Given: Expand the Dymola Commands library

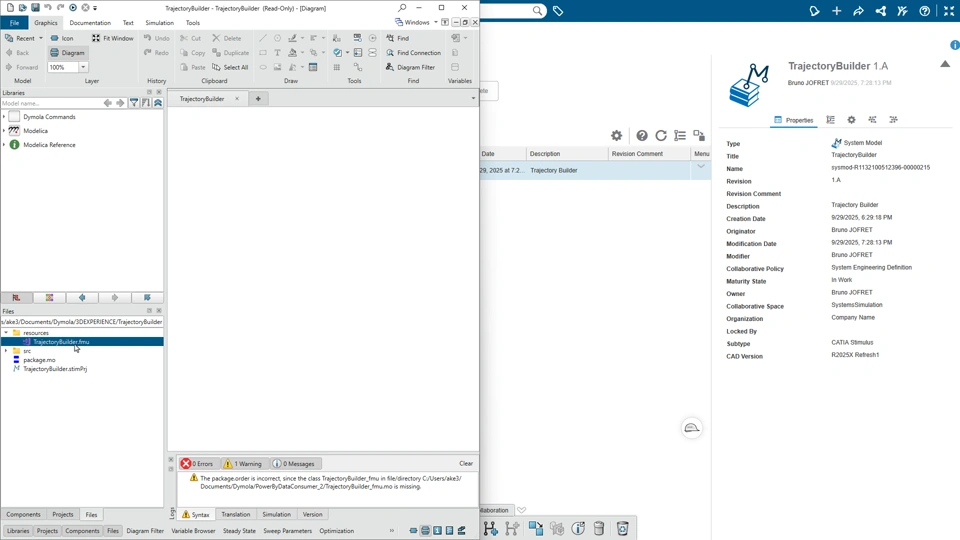Looking at the screenshot, I should 4,116.
